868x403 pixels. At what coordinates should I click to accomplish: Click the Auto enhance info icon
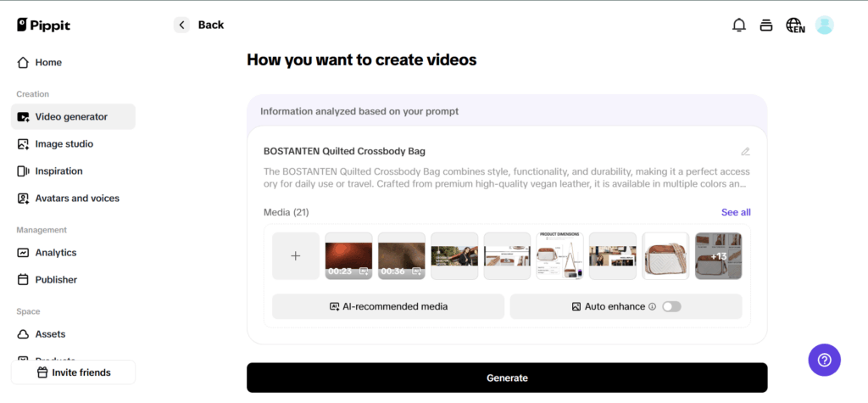coord(652,306)
